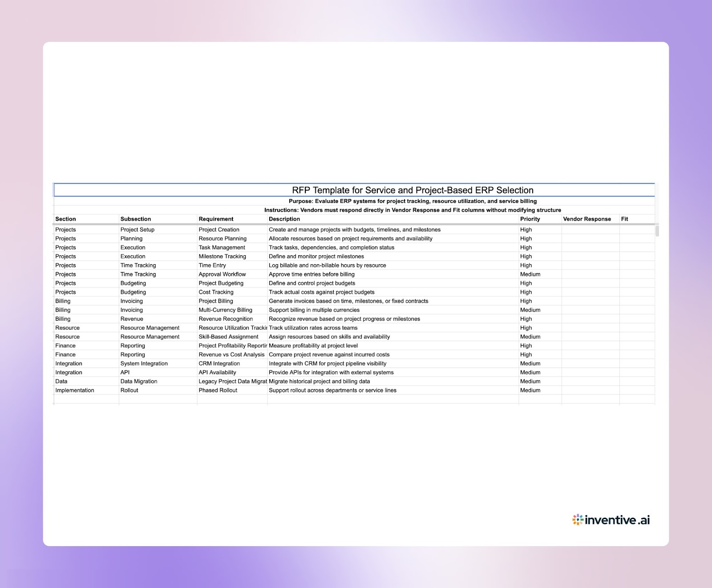Screen dimensions: 712x588
Task: Click the Section column header
Action: point(65,219)
